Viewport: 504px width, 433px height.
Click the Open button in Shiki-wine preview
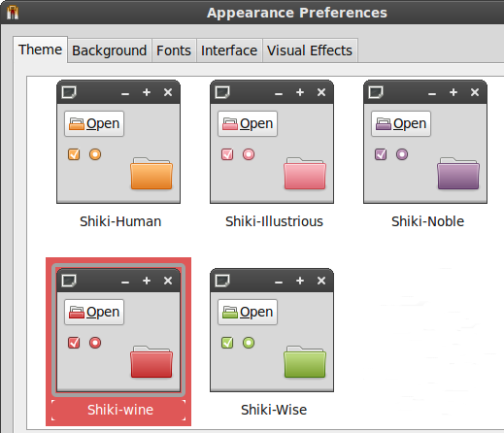click(94, 312)
